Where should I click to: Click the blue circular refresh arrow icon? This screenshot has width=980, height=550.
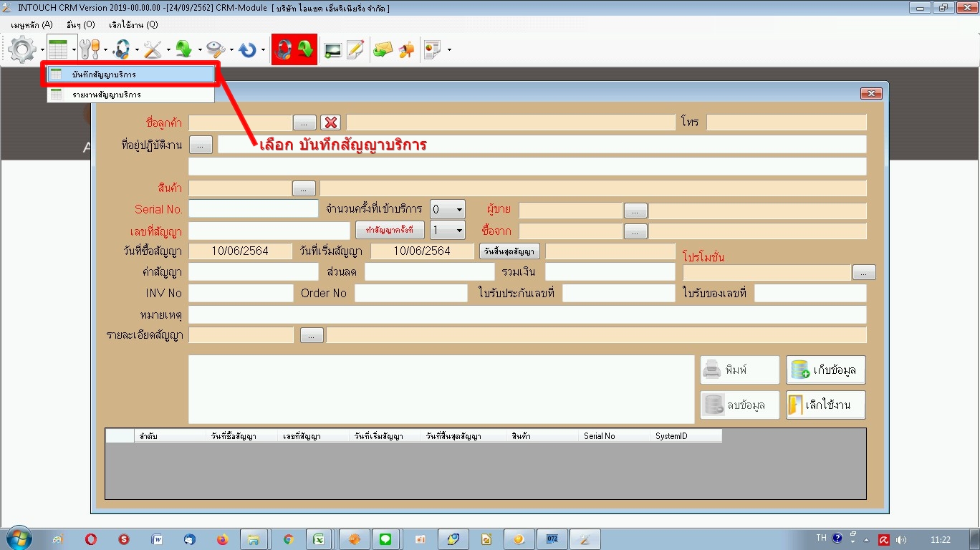(x=247, y=49)
